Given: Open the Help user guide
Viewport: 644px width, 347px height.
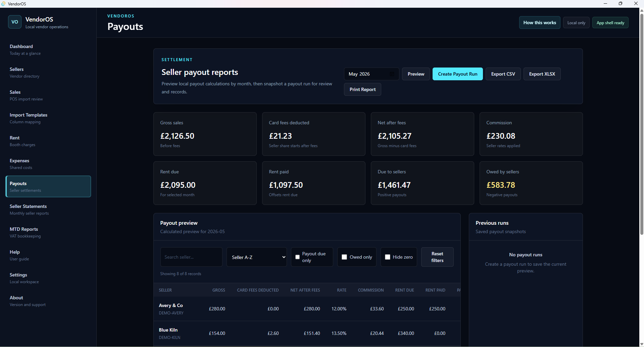Looking at the screenshot, I should click(48, 255).
